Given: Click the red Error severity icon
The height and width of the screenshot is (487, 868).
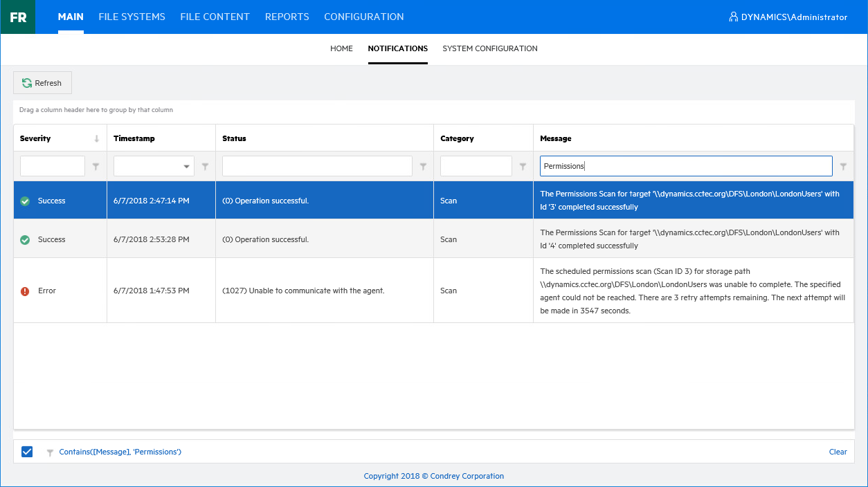Looking at the screenshot, I should pyautogui.click(x=25, y=291).
